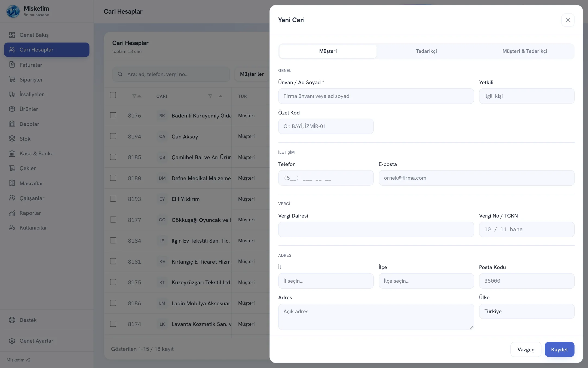Click the İrsaliyeler truck icon

(x=12, y=94)
